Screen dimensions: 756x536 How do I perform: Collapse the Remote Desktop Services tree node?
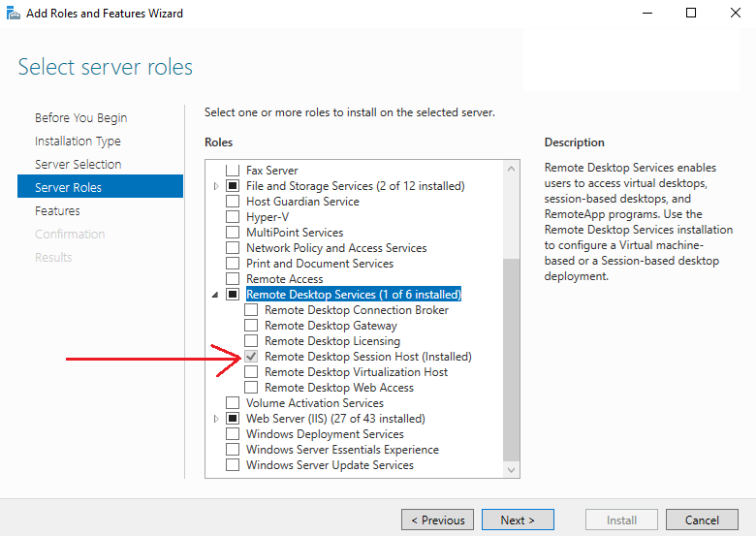[215, 295]
